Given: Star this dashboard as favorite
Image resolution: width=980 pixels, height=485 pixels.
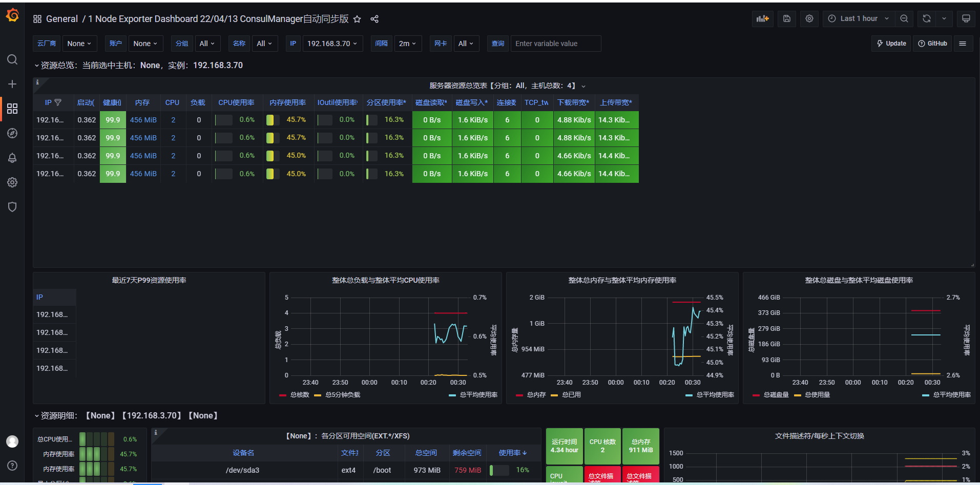Looking at the screenshot, I should click(358, 19).
